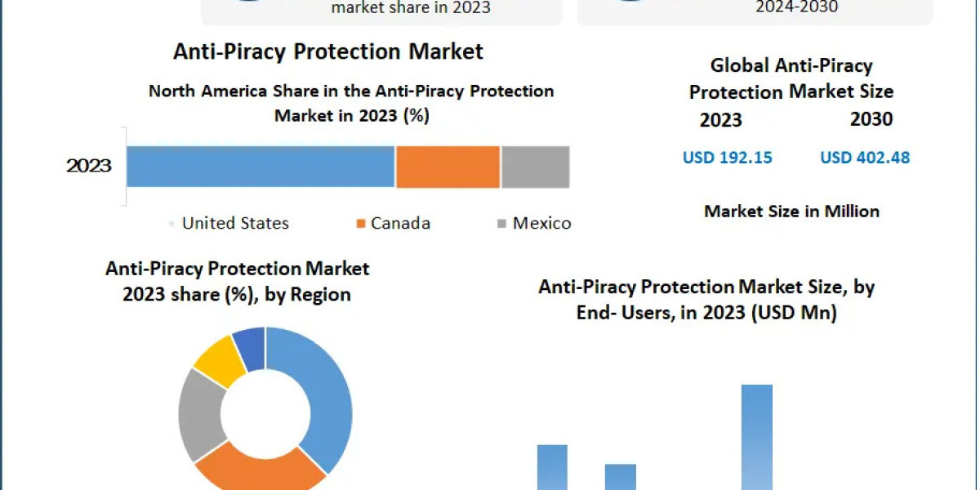Select the "Anti-Piracy Protection Market" main heading
The height and width of the screenshot is (490, 980).
(x=328, y=51)
